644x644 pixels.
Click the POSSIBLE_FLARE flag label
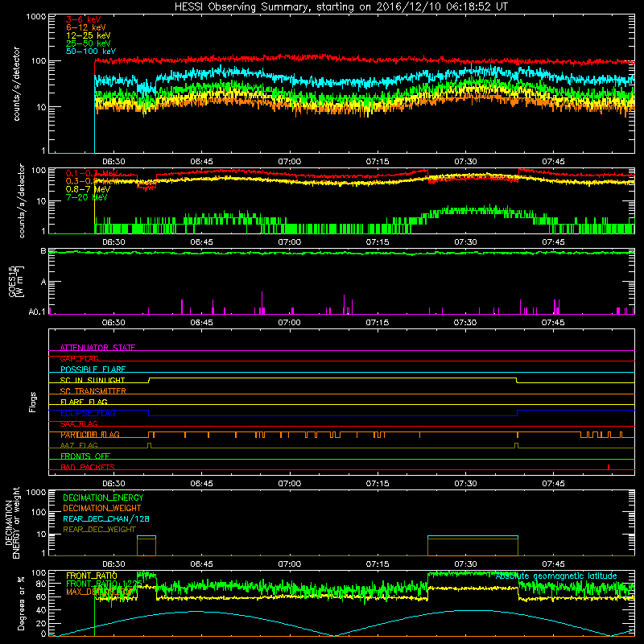(x=93, y=369)
